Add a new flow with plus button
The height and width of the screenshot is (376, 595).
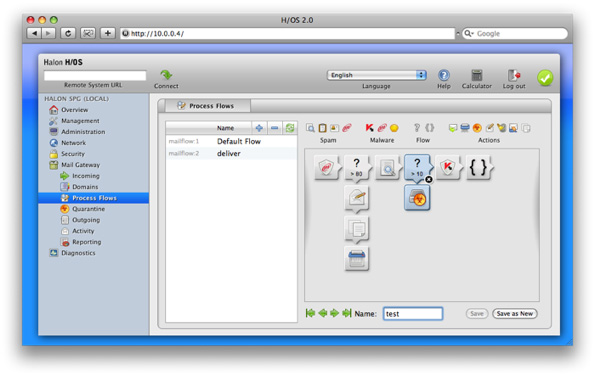coord(259,128)
